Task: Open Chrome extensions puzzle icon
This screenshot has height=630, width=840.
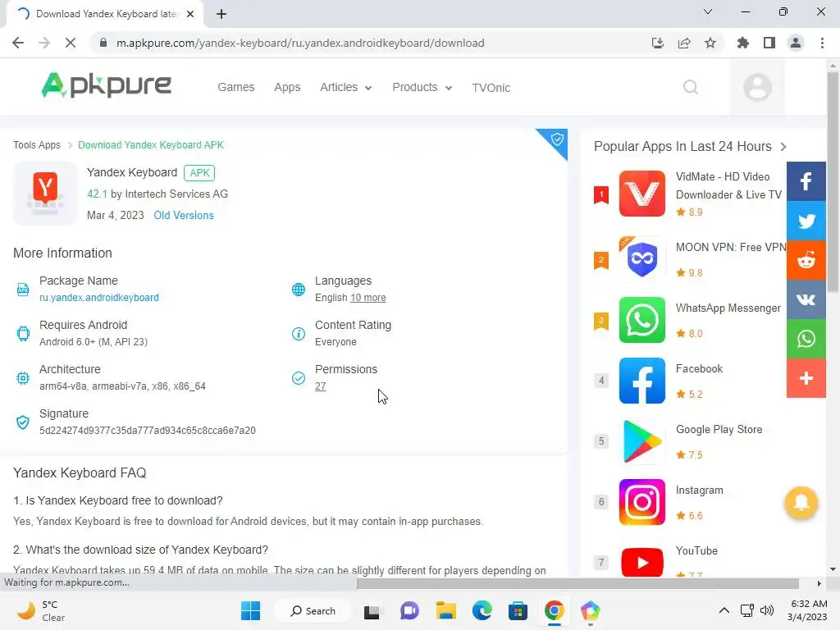Action: [x=743, y=43]
